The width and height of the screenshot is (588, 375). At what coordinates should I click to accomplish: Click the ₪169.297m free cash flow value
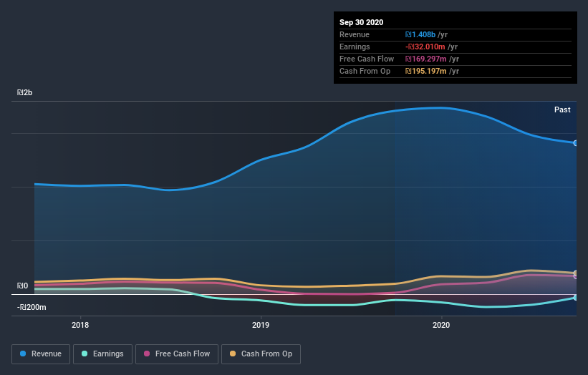(x=426, y=59)
